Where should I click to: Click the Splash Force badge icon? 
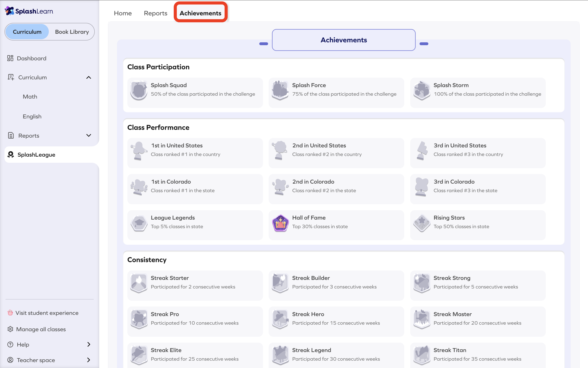[280, 91]
